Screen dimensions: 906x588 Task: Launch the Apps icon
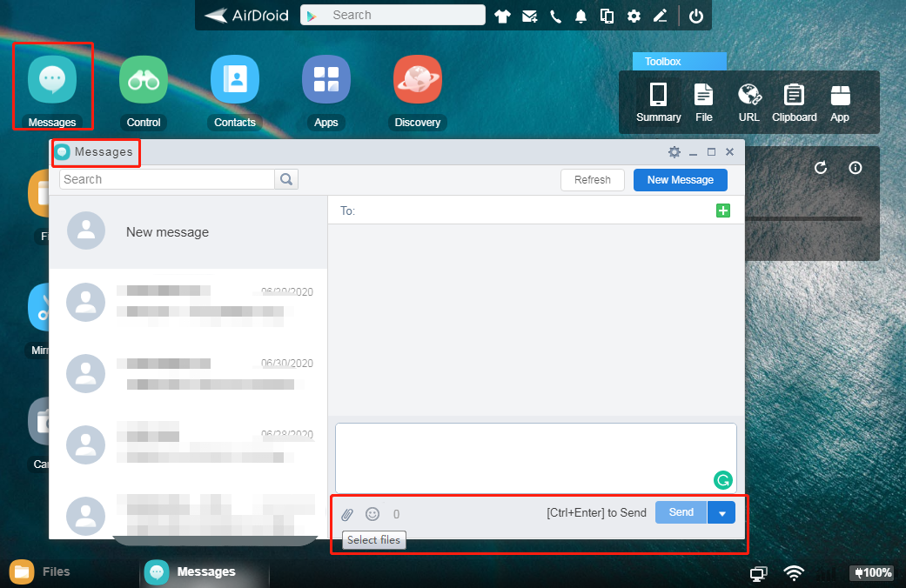click(325, 78)
